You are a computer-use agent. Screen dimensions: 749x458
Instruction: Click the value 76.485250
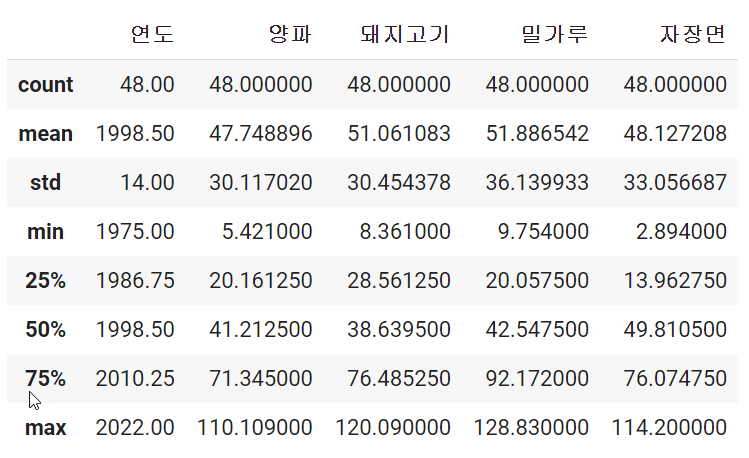(x=399, y=379)
